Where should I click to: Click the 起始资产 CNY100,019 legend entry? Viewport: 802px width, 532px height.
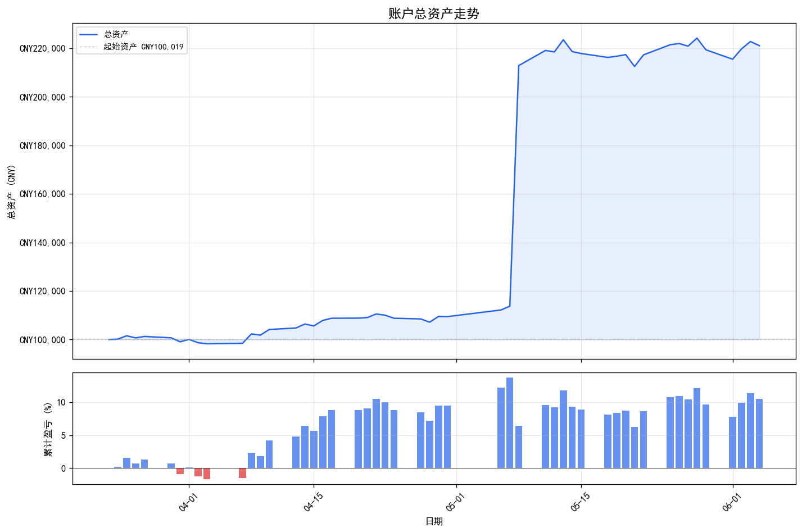pos(143,47)
